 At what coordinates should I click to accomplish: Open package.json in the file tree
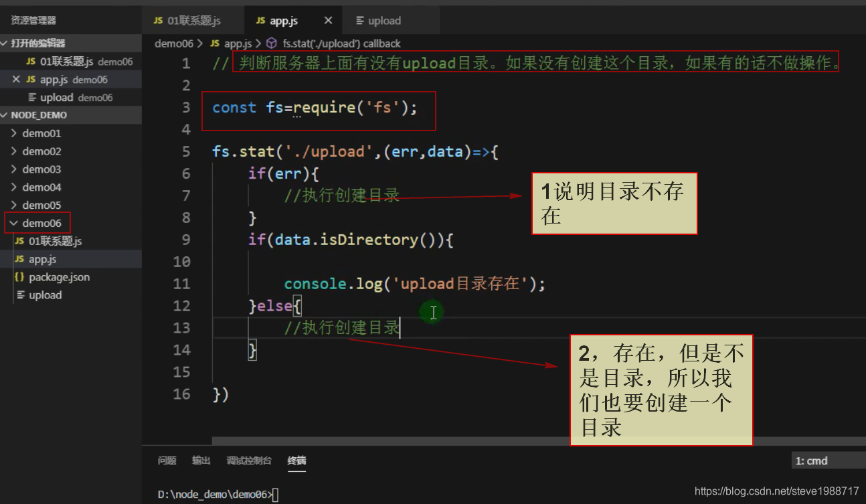click(71, 277)
